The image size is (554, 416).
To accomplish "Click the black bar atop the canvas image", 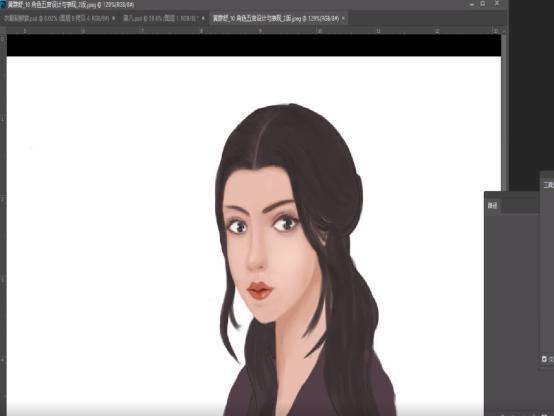I will [254, 45].
